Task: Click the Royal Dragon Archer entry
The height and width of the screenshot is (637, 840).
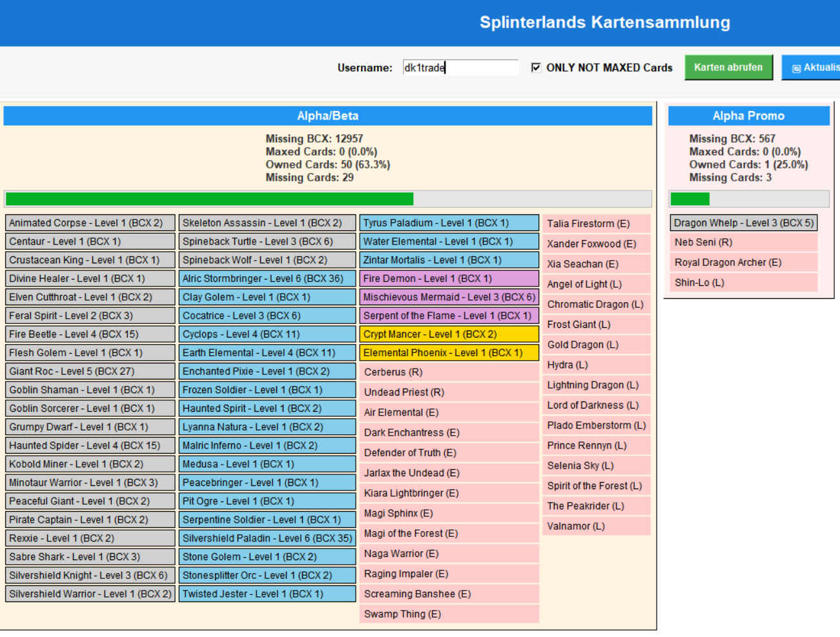Action: pyautogui.click(x=743, y=263)
